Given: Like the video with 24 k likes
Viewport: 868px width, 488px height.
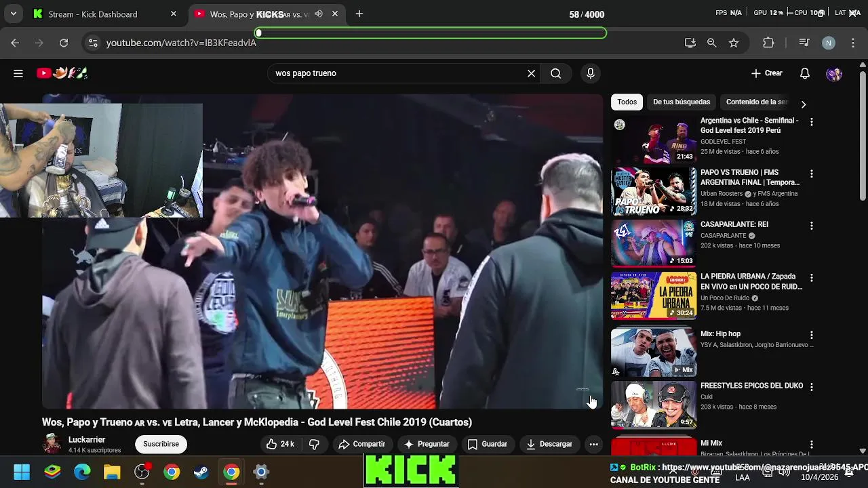Looking at the screenshot, I should coord(279,444).
